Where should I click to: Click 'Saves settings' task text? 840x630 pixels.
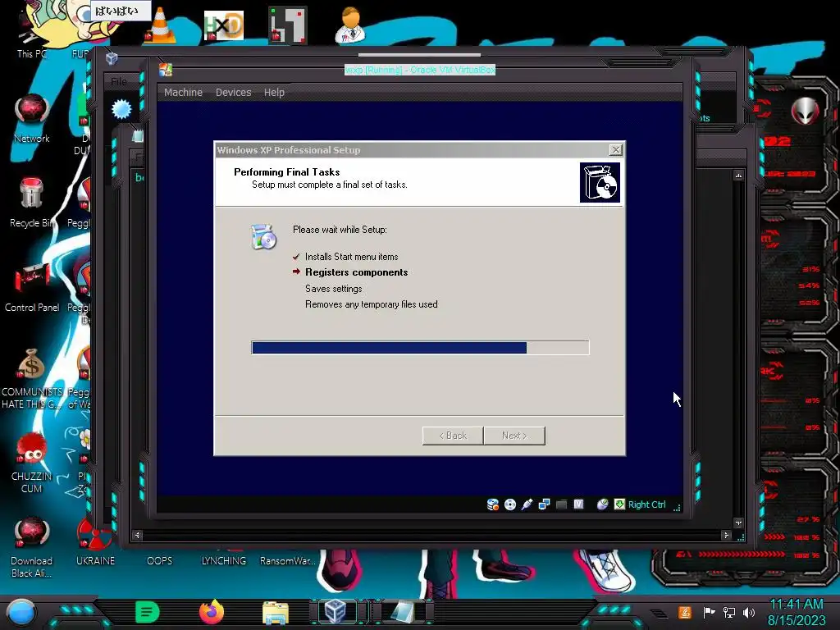(x=333, y=289)
